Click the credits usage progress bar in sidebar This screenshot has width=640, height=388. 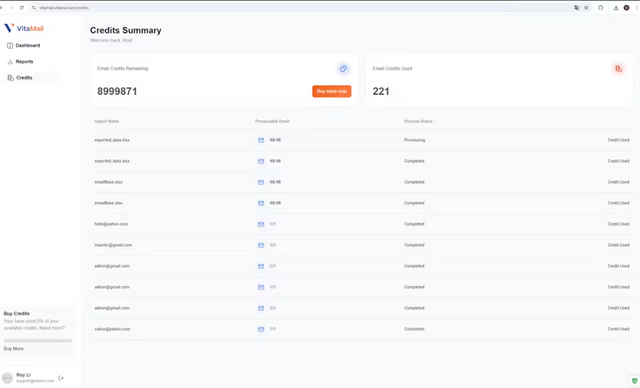[x=38, y=341]
